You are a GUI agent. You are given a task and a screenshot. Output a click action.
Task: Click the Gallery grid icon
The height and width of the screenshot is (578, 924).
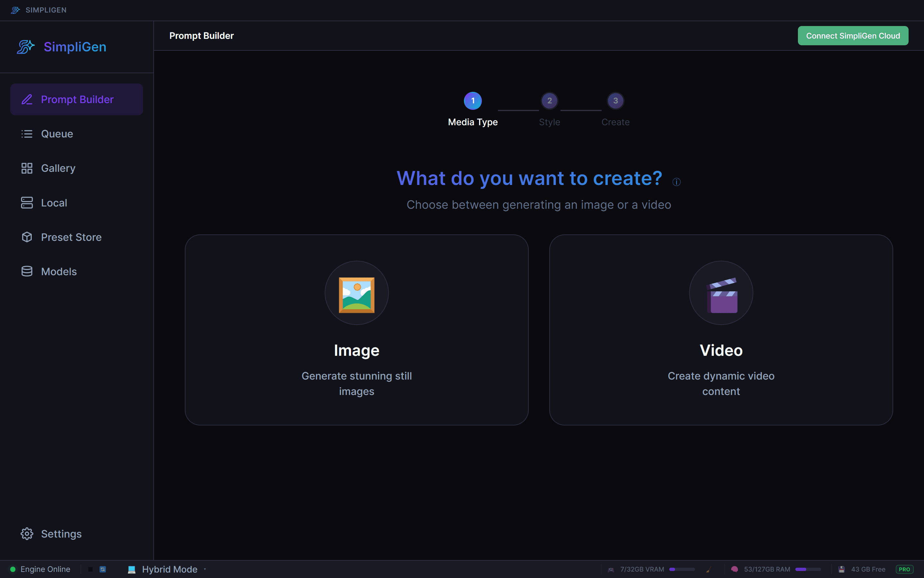coord(27,168)
